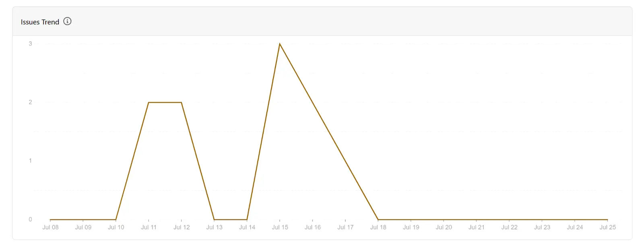Click the Jul 13 point on the trend line
Viewport: 644px width, 246px height.
(214, 219)
